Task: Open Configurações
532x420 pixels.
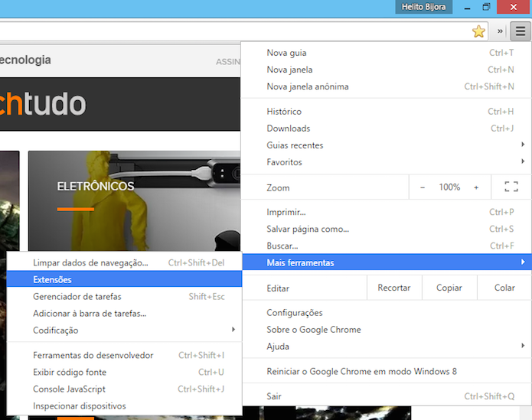Action: (x=386, y=313)
